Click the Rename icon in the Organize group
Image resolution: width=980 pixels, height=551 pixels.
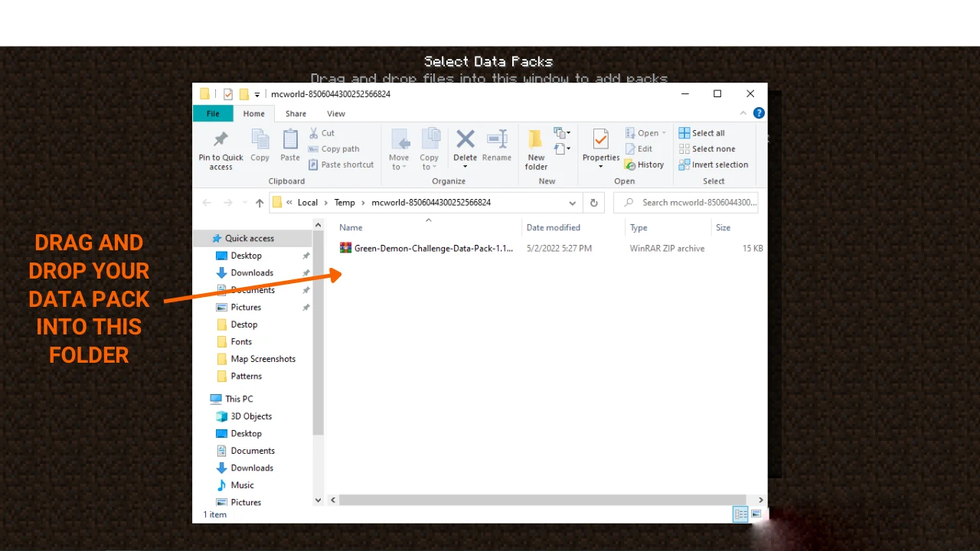click(497, 139)
